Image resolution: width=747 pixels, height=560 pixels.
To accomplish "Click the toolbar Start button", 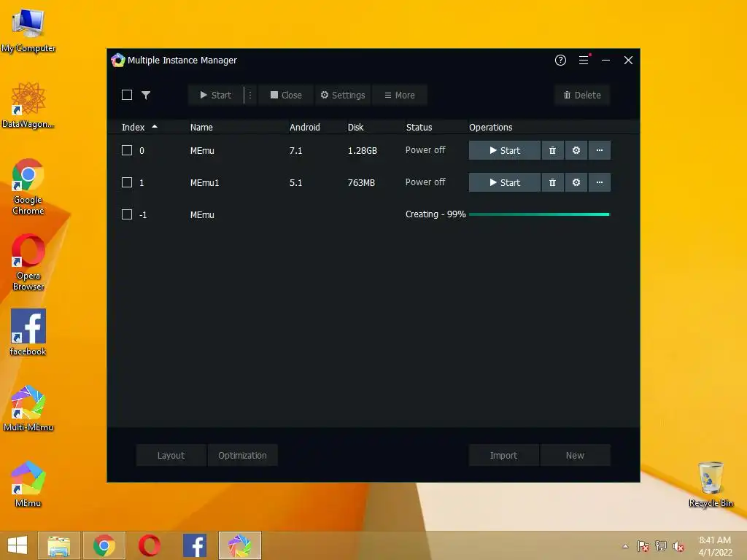I will point(215,95).
